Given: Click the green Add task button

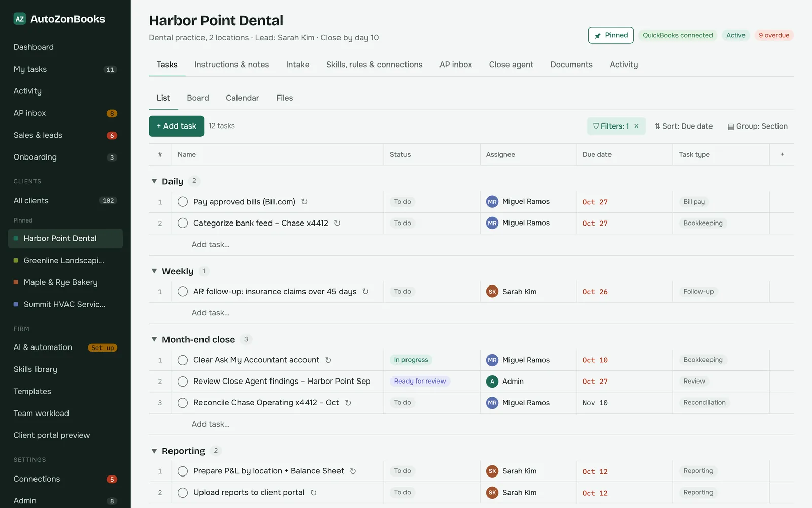Looking at the screenshot, I should (x=176, y=126).
